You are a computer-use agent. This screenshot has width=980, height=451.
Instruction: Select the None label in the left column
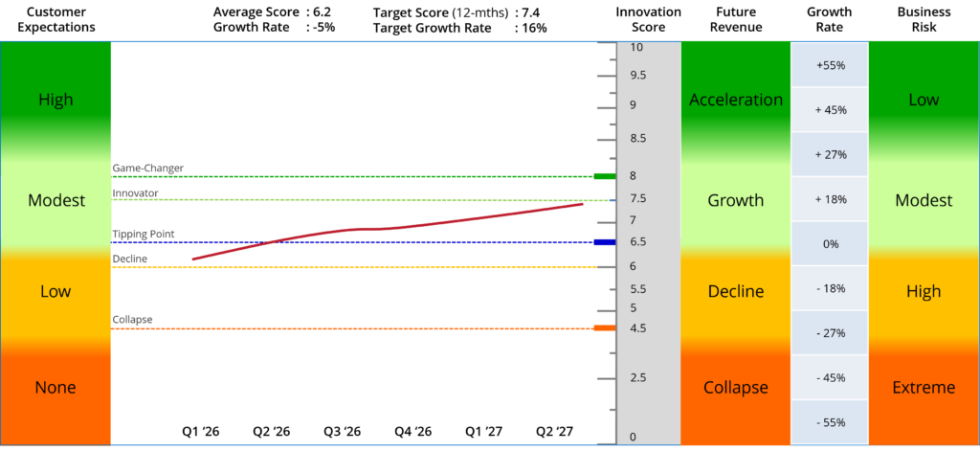coord(56,388)
